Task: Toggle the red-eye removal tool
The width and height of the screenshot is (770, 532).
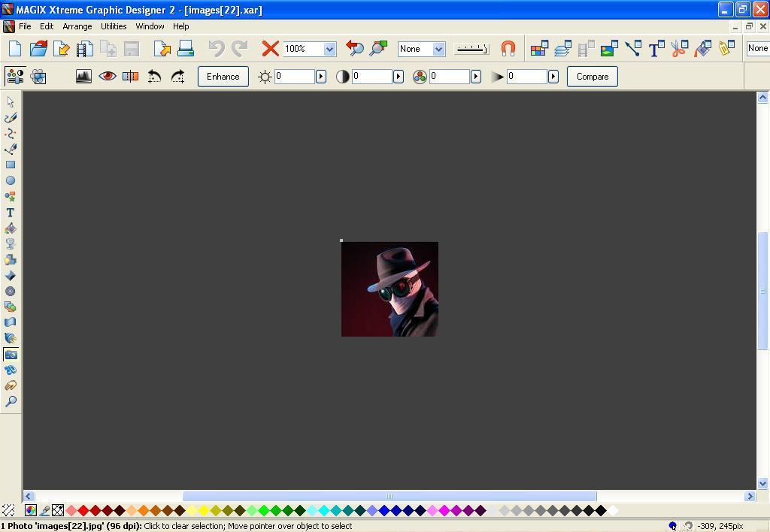Action: click(107, 76)
